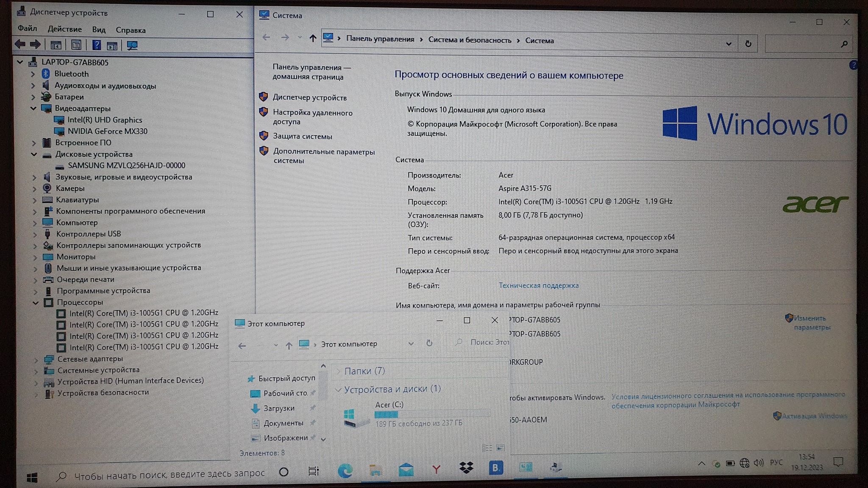Select NVIDIA GeForce MX330 device

[x=107, y=131]
